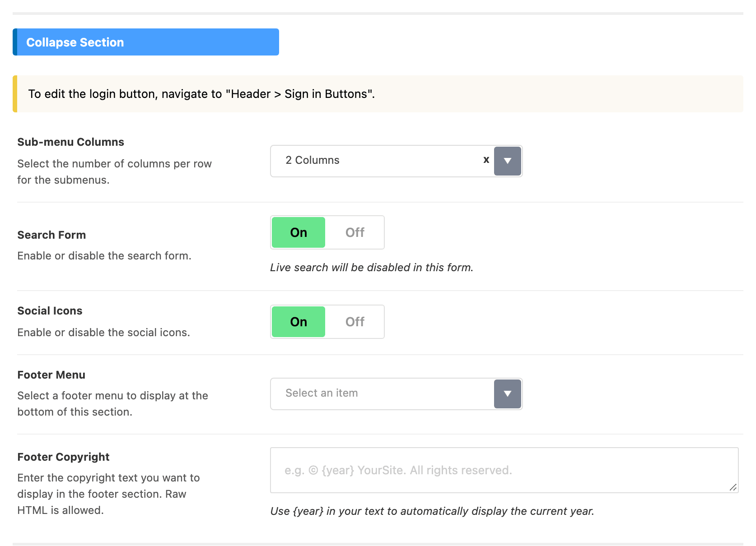Select the 2 Columns combo box field
Screen dimensions: 756x546
click(x=396, y=161)
